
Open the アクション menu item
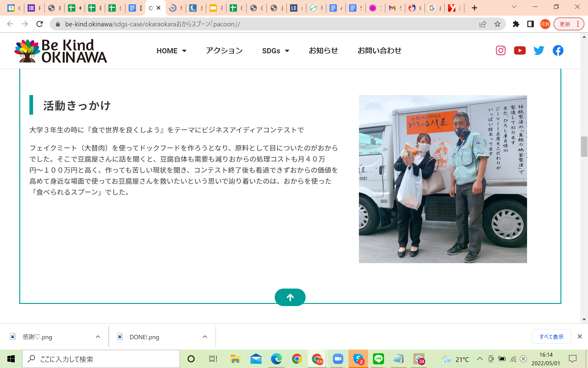224,51
